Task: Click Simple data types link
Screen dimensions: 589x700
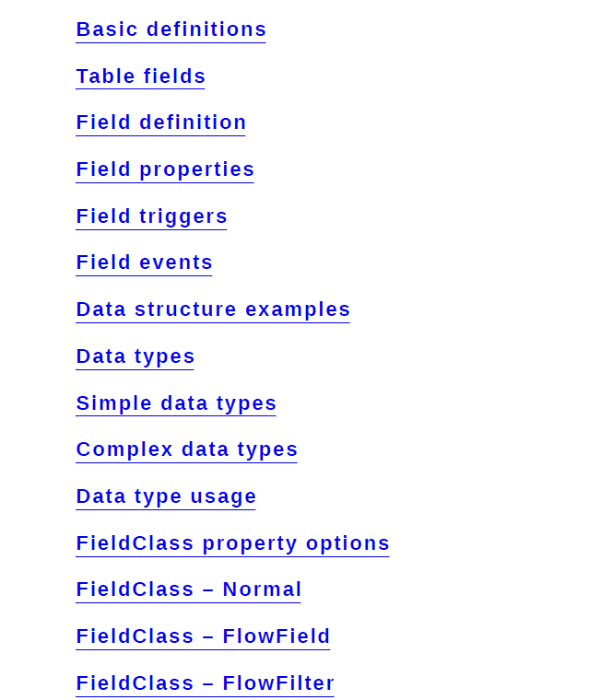Action: [x=176, y=403]
